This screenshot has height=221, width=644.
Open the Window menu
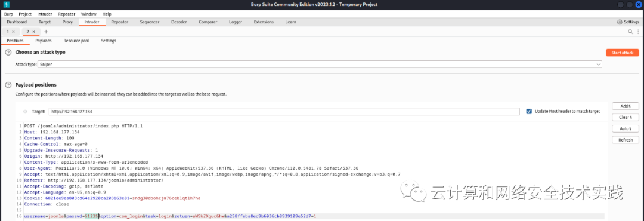(89, 14)
